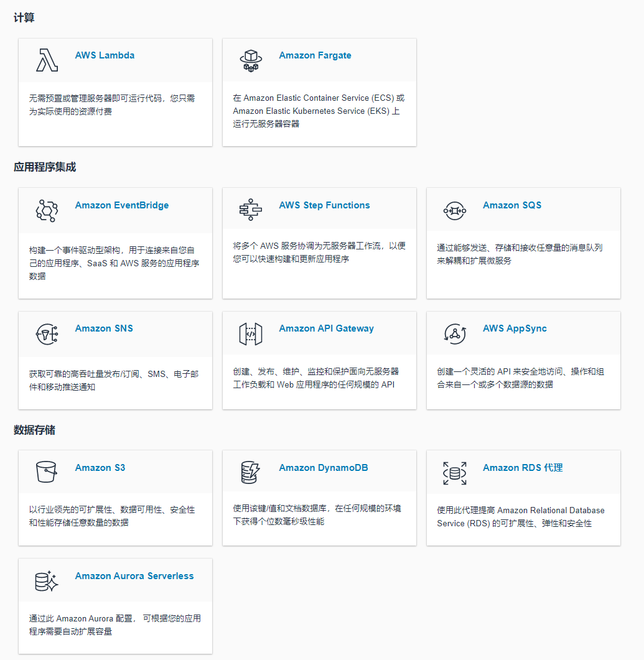Open the AWS AppSync link
This screenshot has height=660, width=644.
515,328
